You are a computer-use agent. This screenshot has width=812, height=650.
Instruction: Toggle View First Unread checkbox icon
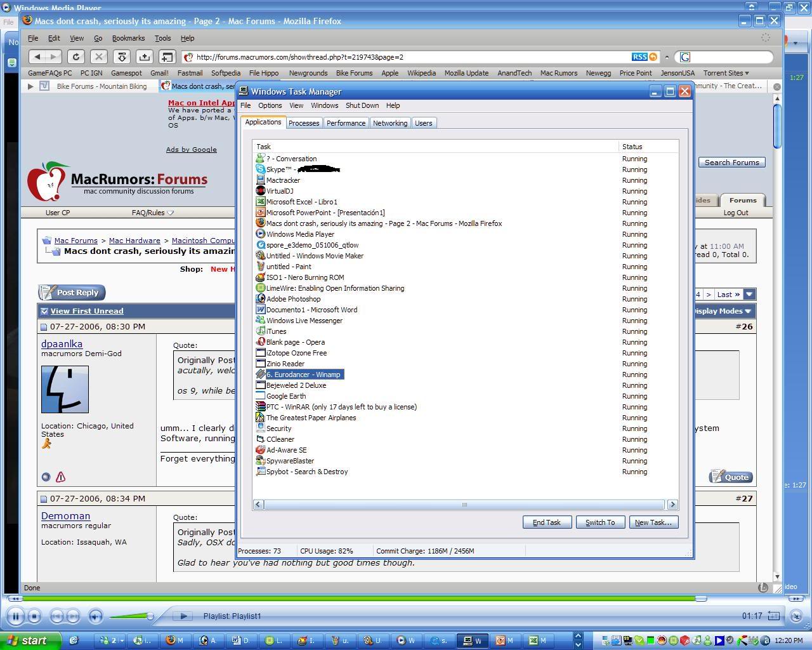(44, 311)
